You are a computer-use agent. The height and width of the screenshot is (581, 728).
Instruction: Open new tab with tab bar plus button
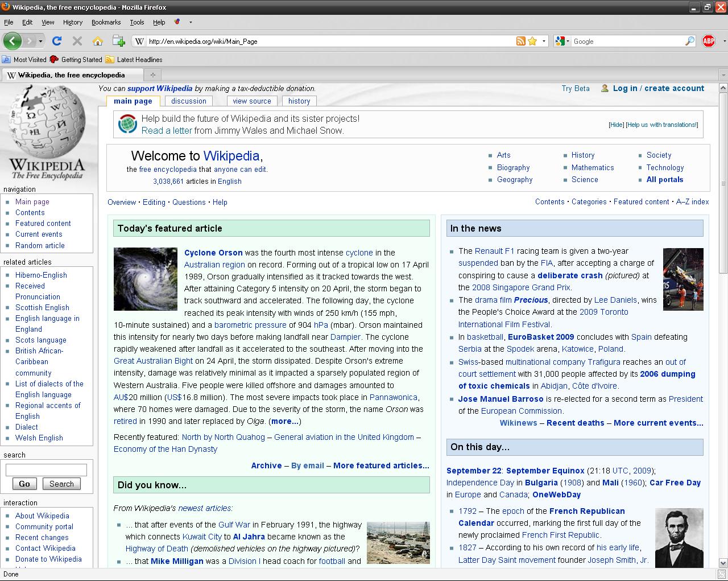[x=152, y=75]
